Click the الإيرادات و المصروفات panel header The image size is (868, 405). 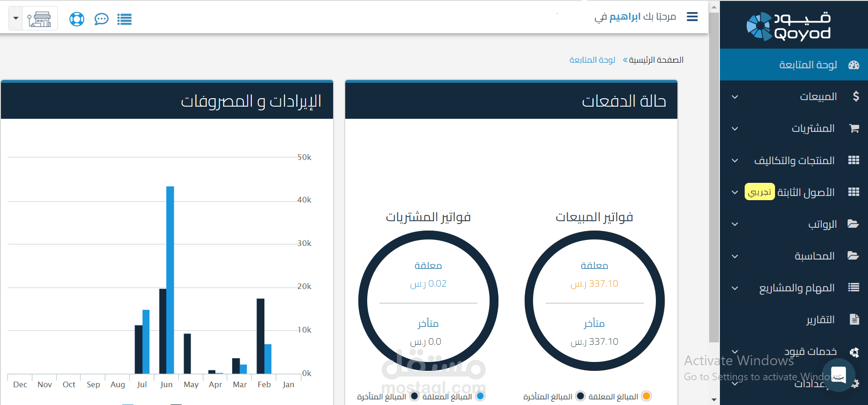click(x=167, y=101)
